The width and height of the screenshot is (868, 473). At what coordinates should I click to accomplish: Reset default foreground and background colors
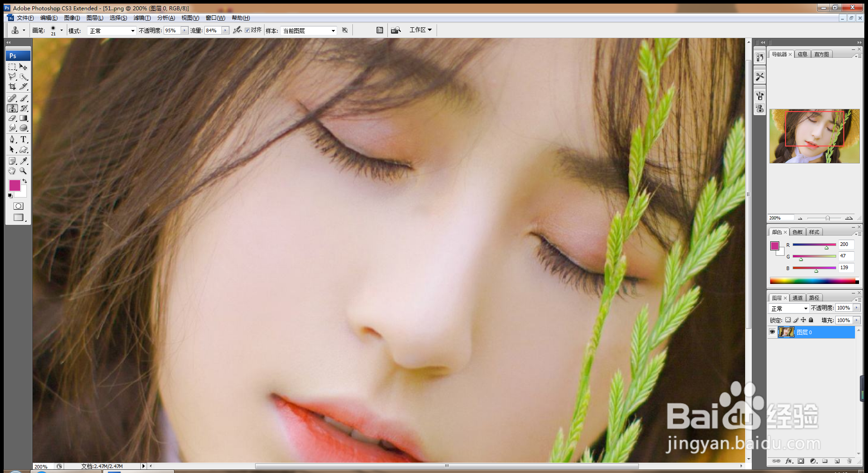(x=10, y=196)
